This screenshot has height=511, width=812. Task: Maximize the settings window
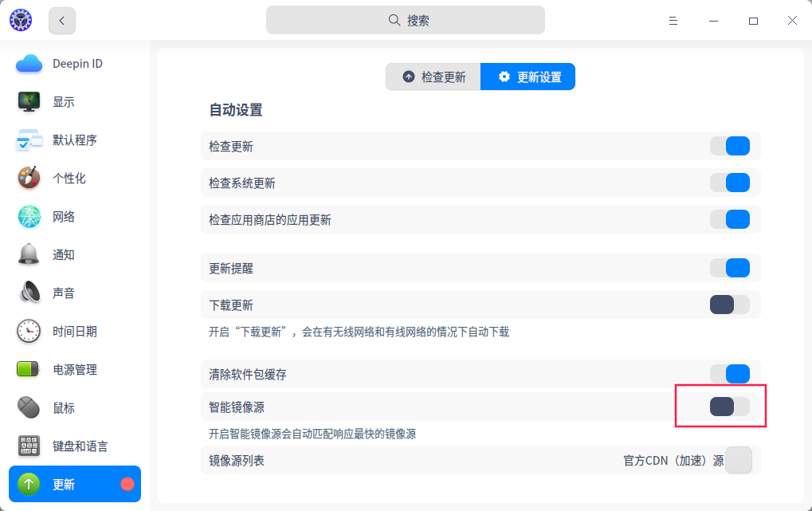[754, 21]
